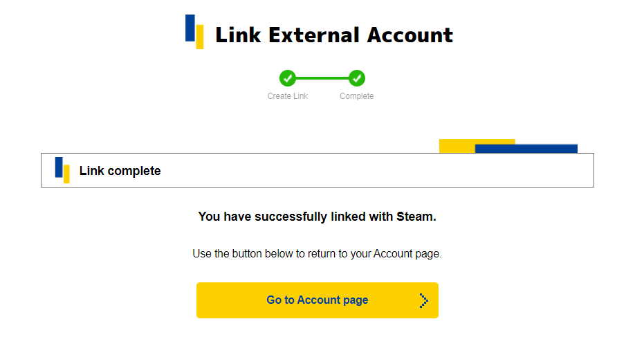Click the yellow bar of the title logo

coord(200,37)
